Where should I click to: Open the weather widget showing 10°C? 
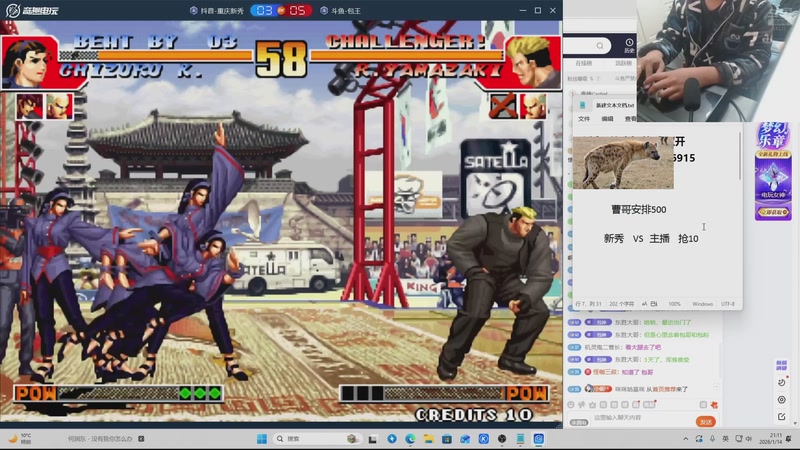coord(20,439)
